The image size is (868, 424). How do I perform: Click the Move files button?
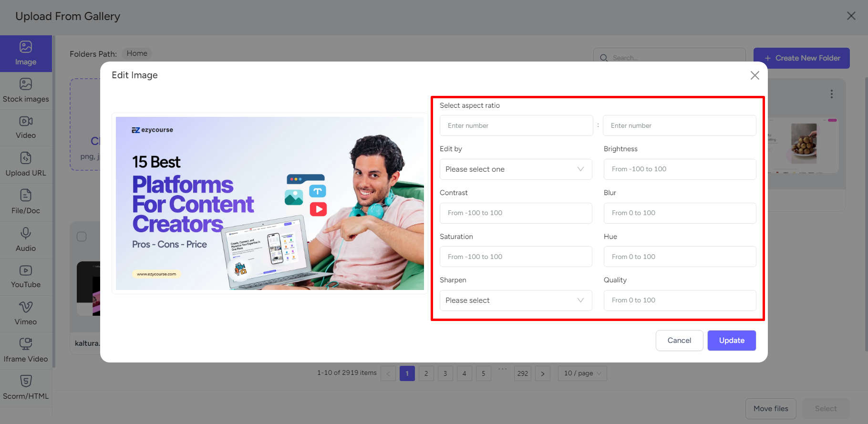pyautogui.click(x=771, y=409)
